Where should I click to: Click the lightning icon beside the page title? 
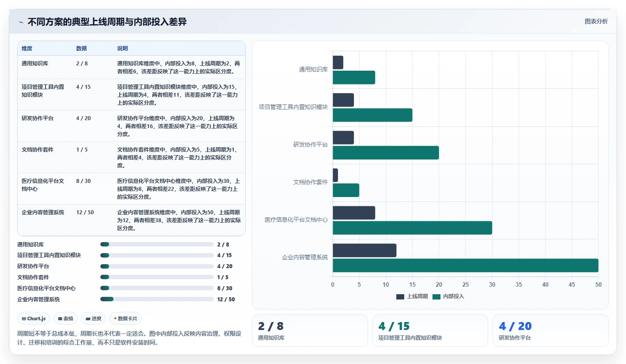coord(21,22)
